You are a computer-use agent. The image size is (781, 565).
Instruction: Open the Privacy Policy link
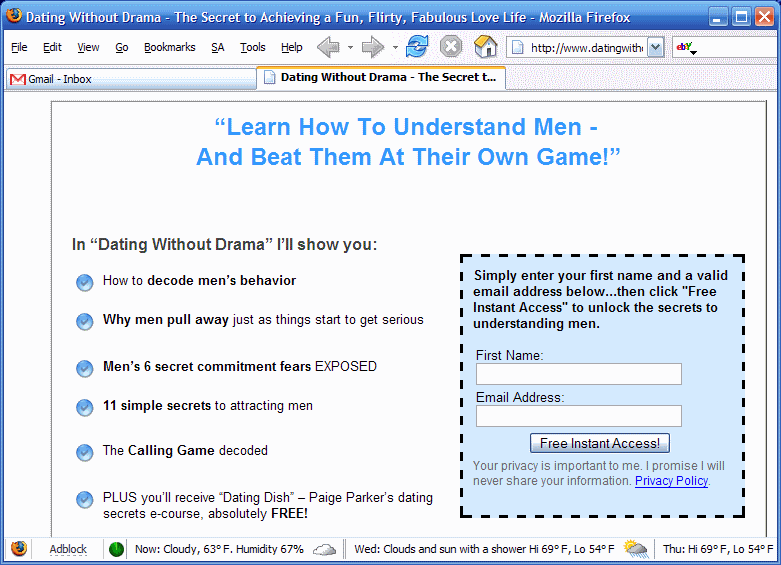(x=671, y=481)
